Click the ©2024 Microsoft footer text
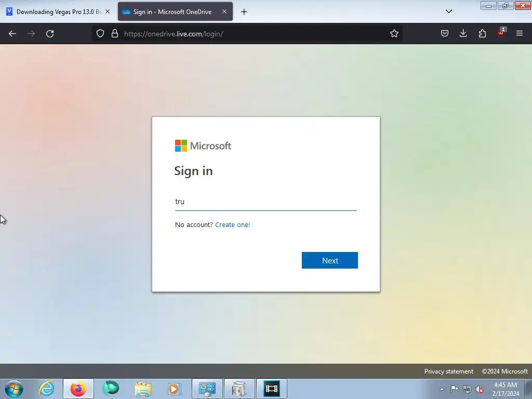The image size is (532, 399). [x=504, y=371]
